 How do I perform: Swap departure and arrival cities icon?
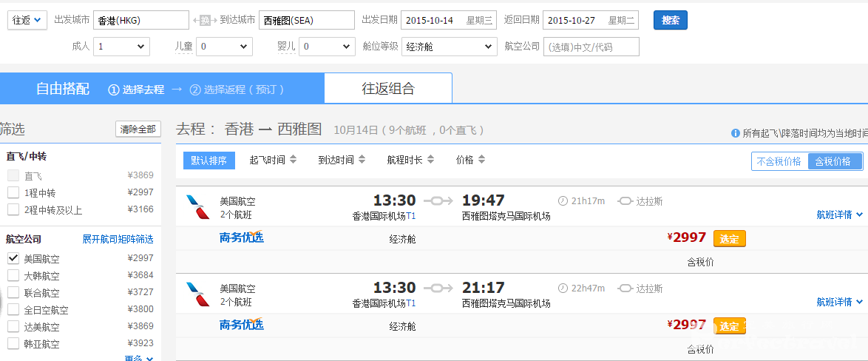coord(205,21)
